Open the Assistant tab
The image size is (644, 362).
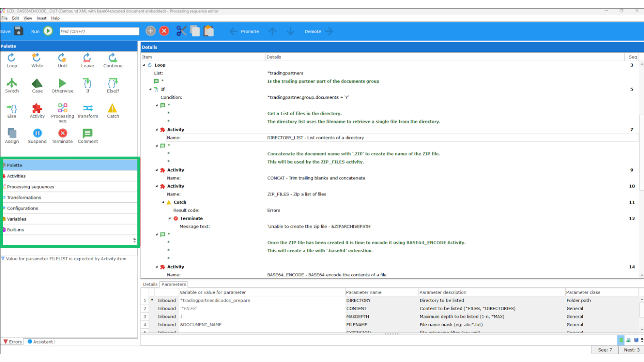(40, 342)
